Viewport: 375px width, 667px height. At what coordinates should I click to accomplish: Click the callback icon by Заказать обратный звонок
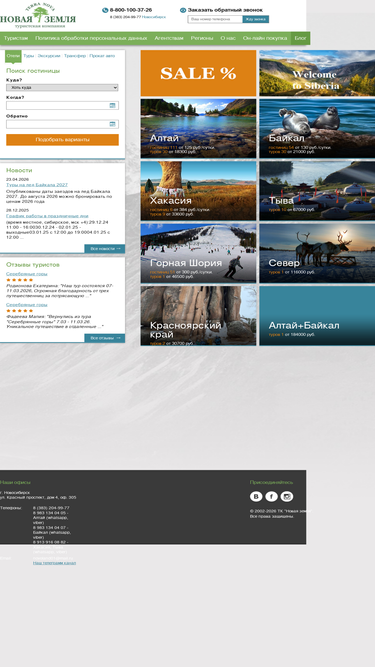pos(183,10)
